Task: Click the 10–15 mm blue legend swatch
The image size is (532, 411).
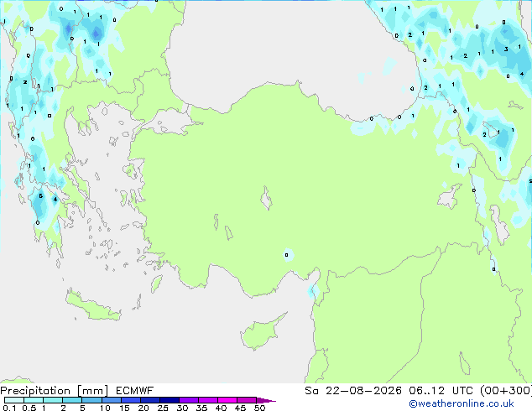Action: (112, 400)
